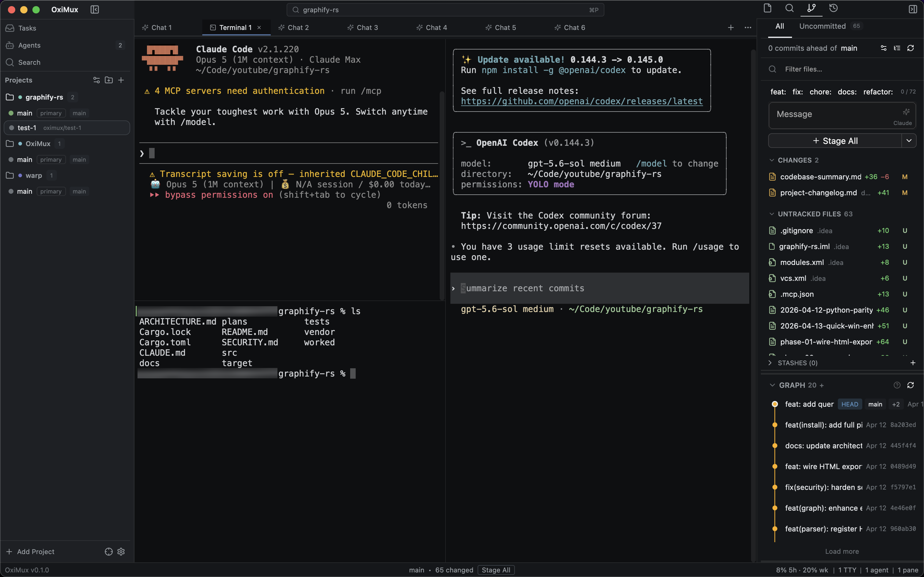The height and width of the screenshot is (577, 924).
Task: Toggle the left sidebar panel icon
Action: coord(95,9)
